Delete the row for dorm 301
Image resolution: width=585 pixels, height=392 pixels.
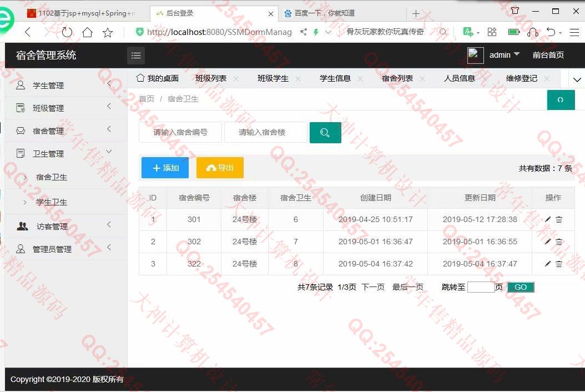click(559, 219)
